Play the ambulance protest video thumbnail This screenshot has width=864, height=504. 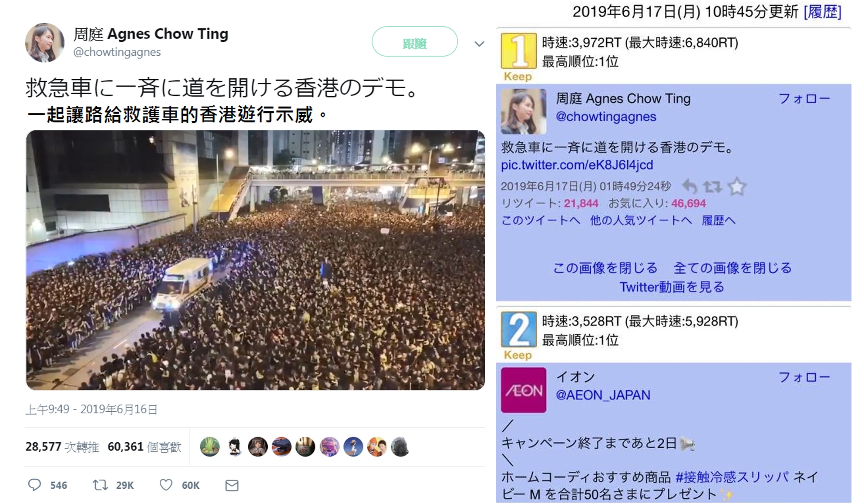256,260
